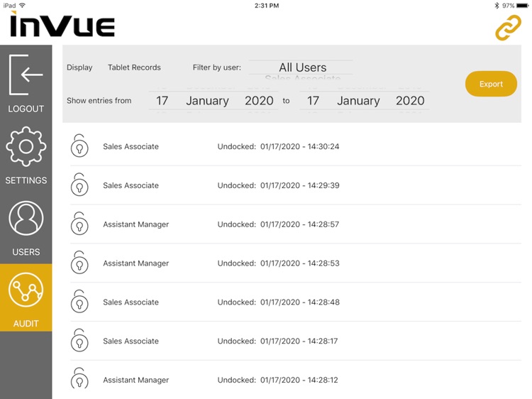Select Sales Associate in 14:28:48 row
532x399 pixels.
pos(131,302)
